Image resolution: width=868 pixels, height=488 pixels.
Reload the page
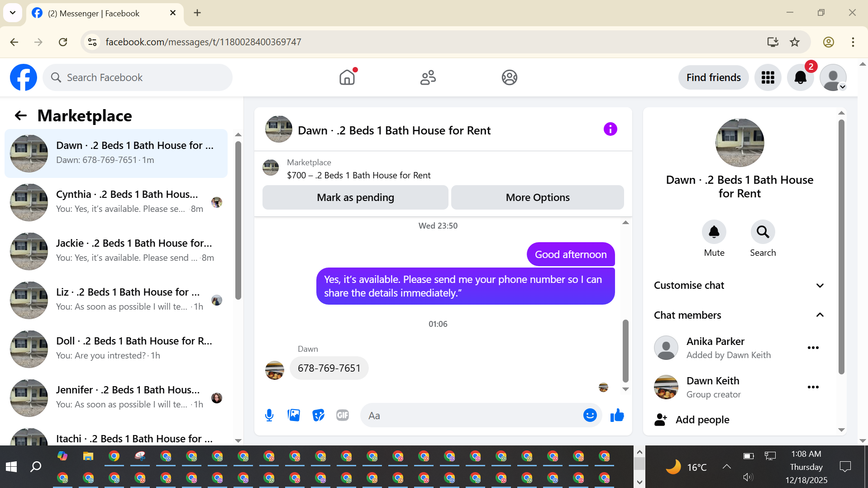coord(63,42)
